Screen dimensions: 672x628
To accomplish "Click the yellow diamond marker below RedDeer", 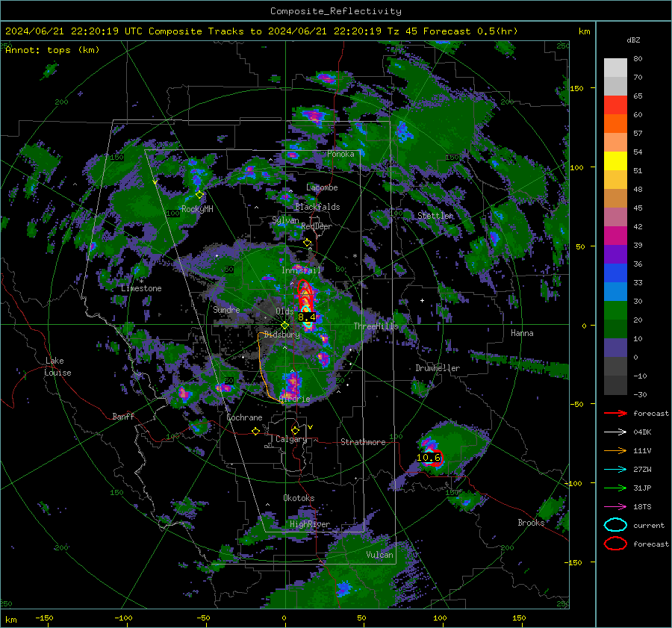I will pyautogui.click(x=308, y=243).
